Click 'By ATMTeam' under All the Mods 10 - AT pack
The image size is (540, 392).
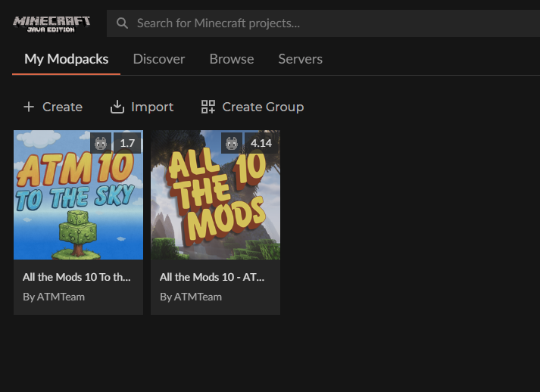[x=191, y=297]
